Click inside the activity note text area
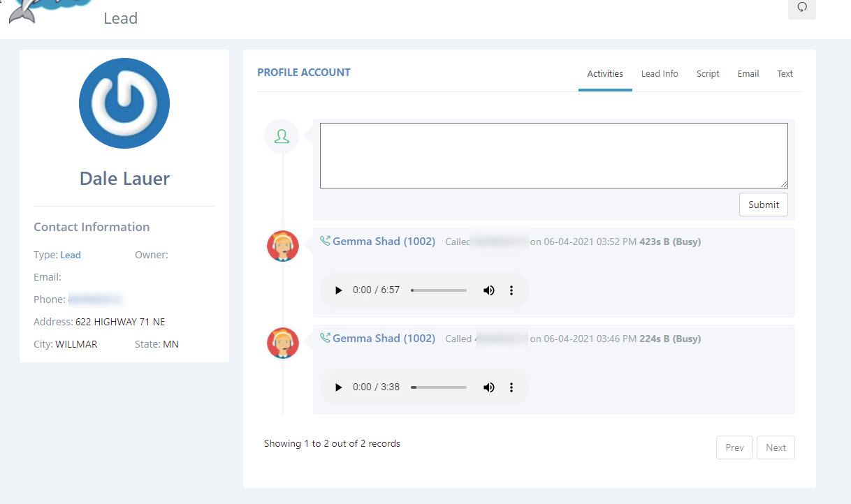 [x=554, y=156]
